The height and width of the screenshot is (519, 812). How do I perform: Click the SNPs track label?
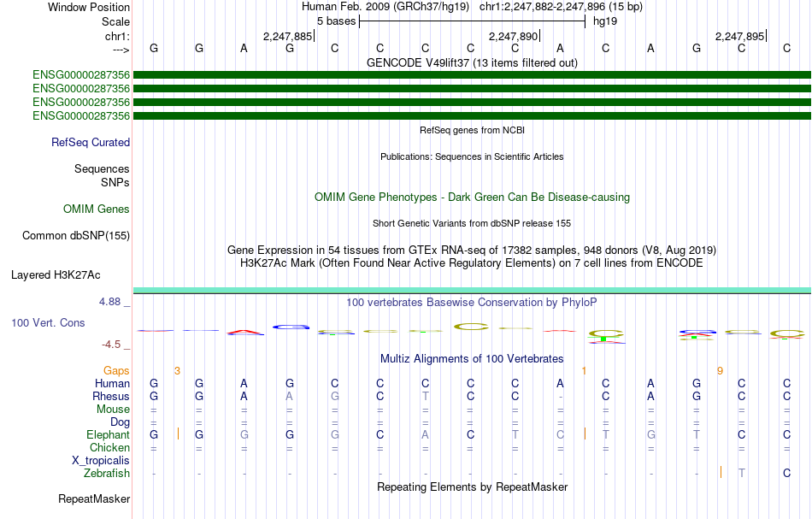pyautogui.click(x=115, y=182)
